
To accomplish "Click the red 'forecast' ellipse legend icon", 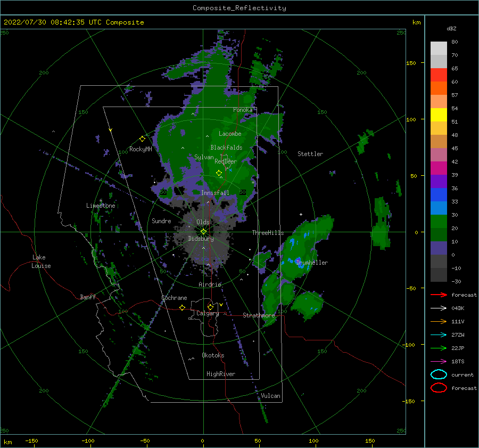I will [x=439, y=388].
